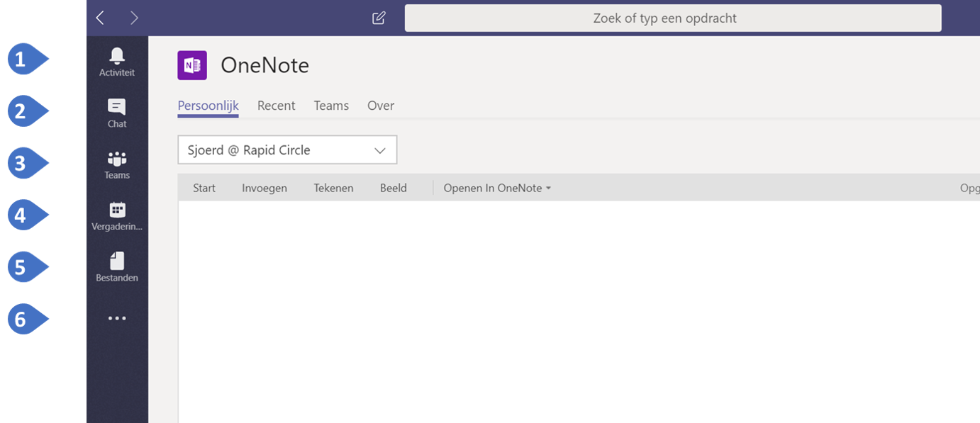Image resolution: width=980 pixels, height=423 pixels.
Task: Open the Over tab
Action: tap(381, 106)
